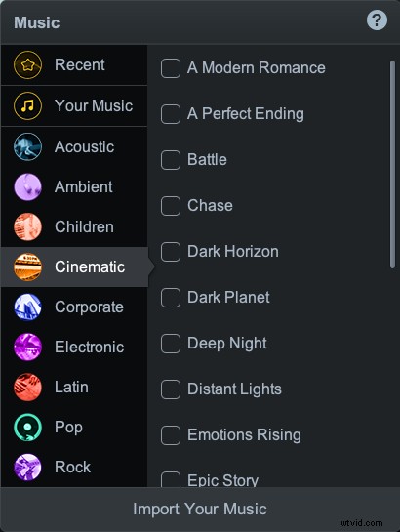Screen dimensions: 400x532
Task: Choose the Ambient genre icon
Action: (27, 187)
